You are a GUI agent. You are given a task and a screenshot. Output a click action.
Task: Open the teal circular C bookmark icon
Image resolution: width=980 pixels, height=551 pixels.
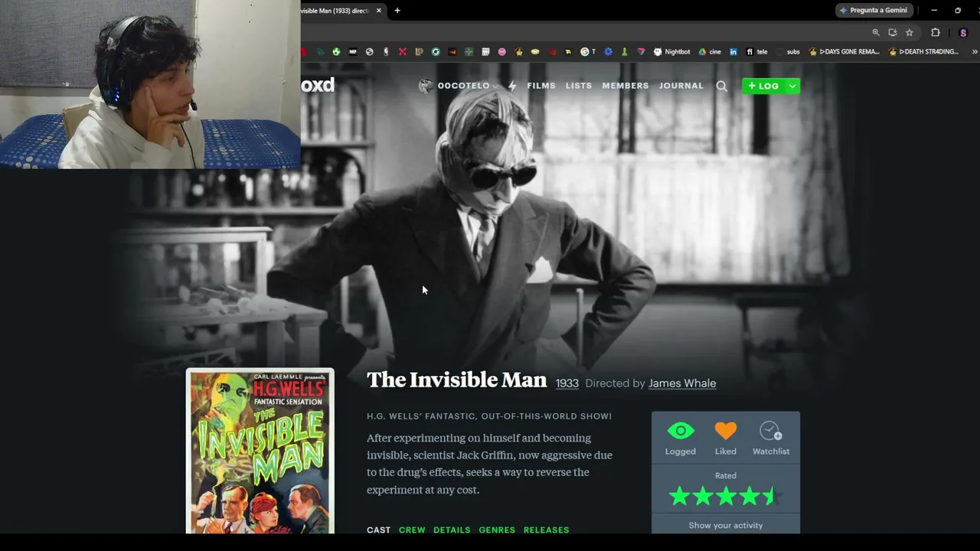pyautogui.click(x=436, y=52)
